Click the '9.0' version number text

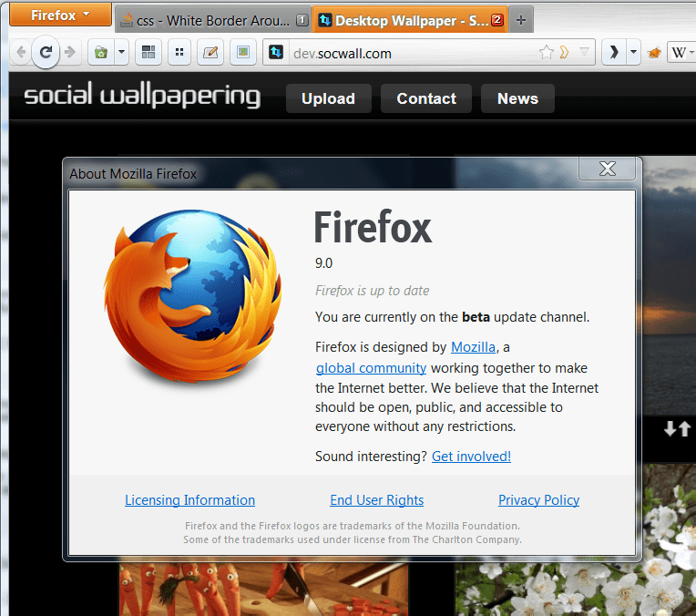tap(323, 263)
